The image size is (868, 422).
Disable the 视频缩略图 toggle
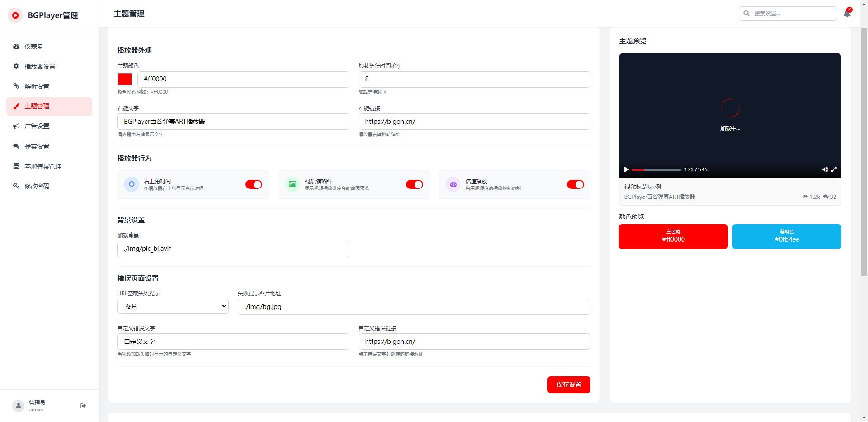(x=414, y=184)
